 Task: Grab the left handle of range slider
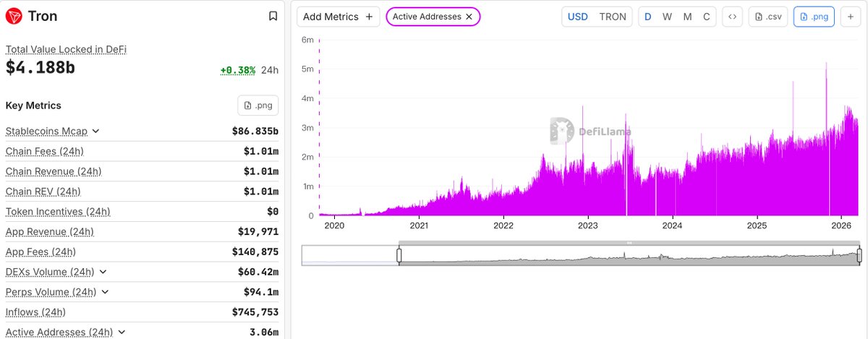tap(399, 255)
